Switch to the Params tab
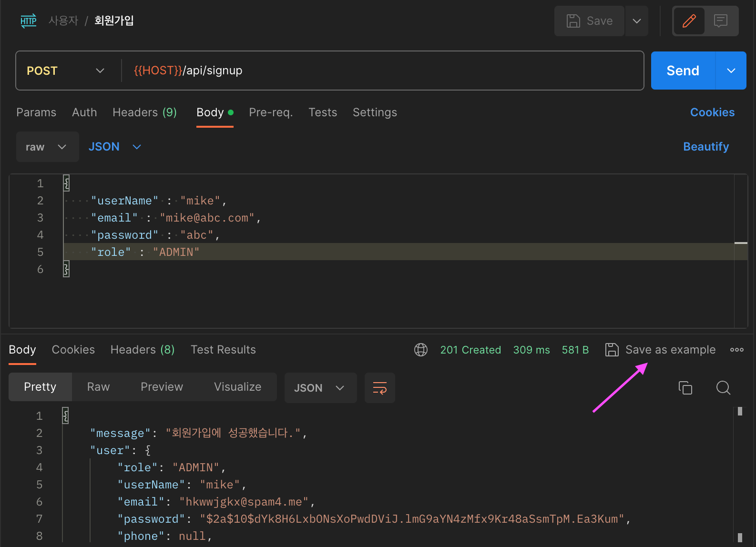Image resolution: width=756 pixels, height=547 pixels. click(x=36, y=112)
